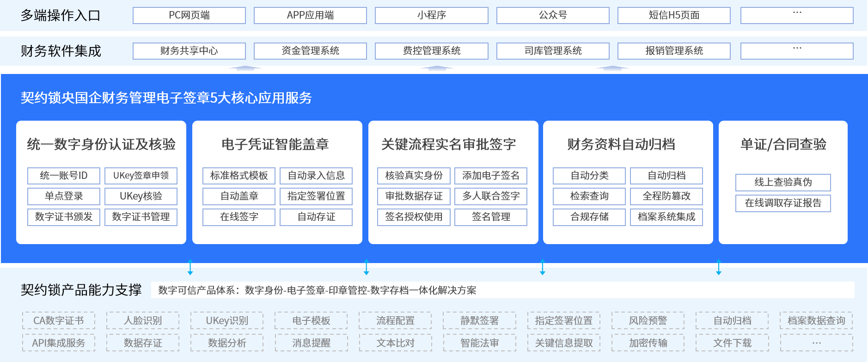Click the 自动录入信息 item
The image size is (868, 362).
[316, 176]
